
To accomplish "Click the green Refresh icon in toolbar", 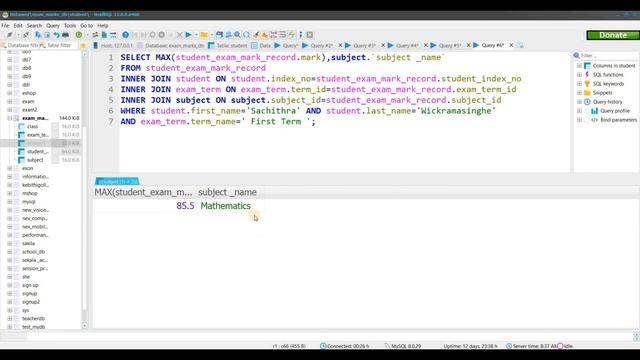I will (79, 35).
